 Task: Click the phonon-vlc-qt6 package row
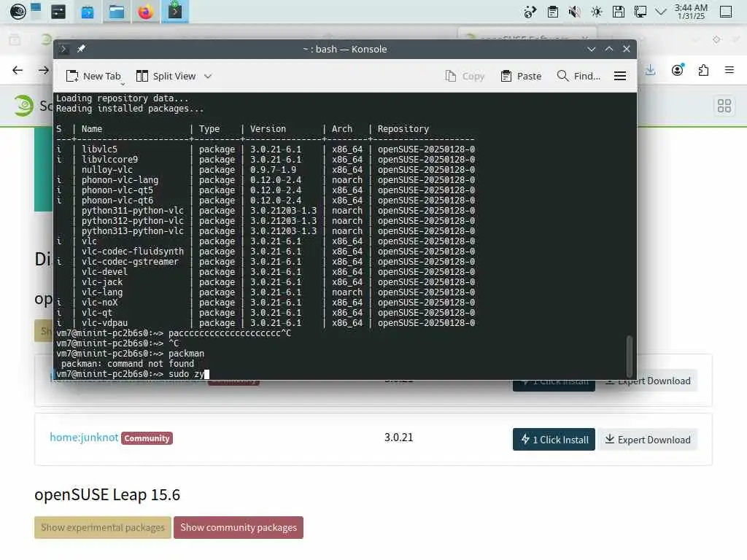coord(266,201)
